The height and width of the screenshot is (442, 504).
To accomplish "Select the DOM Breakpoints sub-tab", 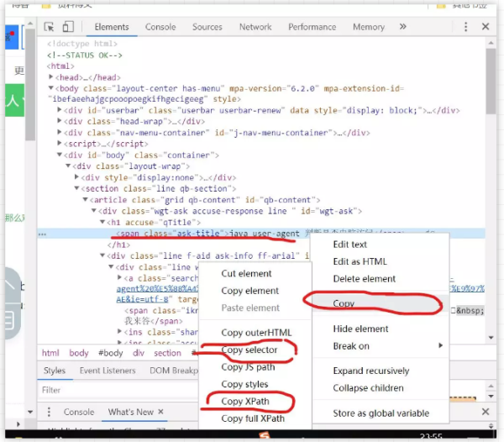I will [x=174, y=371].
